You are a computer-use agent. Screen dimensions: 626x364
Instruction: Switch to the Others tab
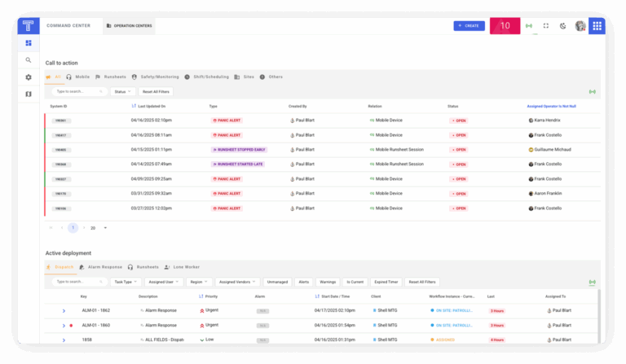pos(271,77)
